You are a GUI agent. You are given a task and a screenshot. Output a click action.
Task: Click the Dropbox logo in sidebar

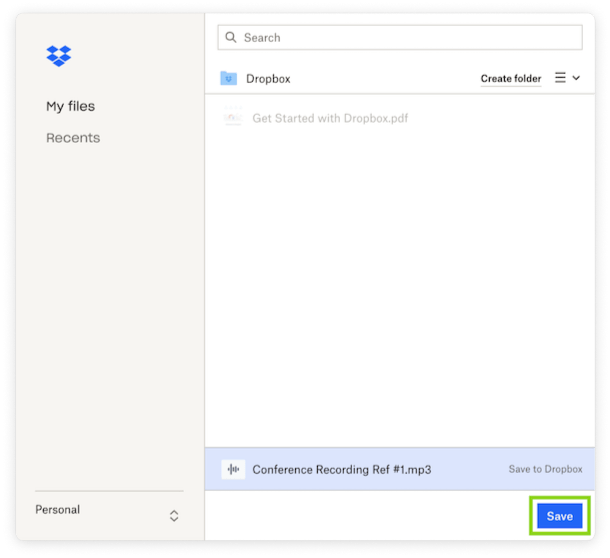(x=59, y=56)
